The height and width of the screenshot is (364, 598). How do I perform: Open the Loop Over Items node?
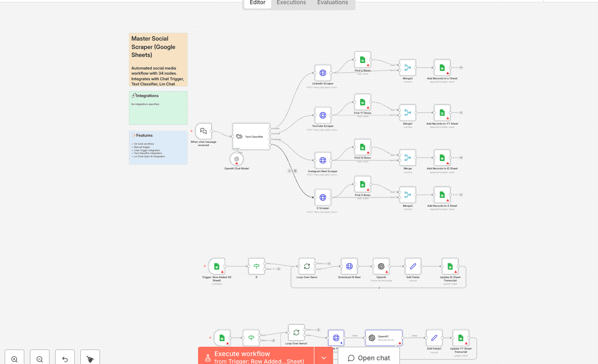[307, 266]
